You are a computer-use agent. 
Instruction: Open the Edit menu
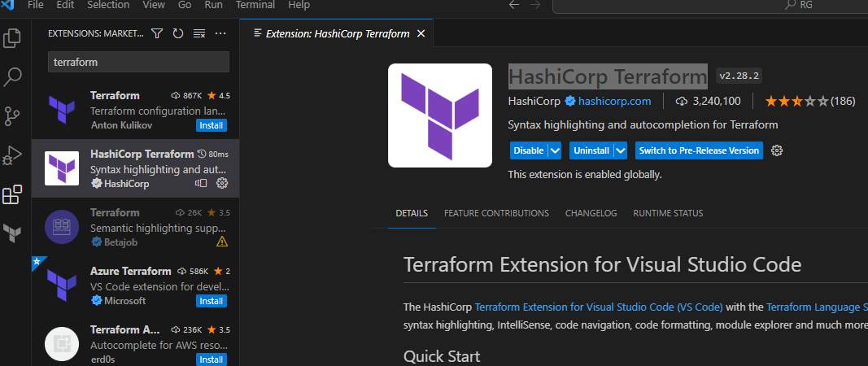[x=65, y=5]
